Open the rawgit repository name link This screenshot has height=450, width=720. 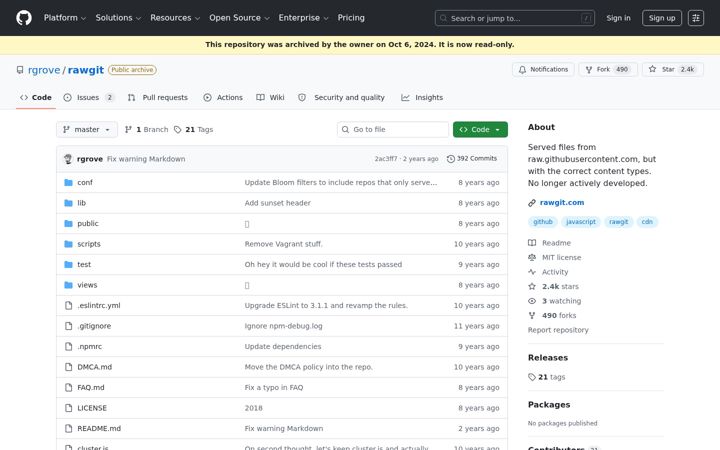86,70
